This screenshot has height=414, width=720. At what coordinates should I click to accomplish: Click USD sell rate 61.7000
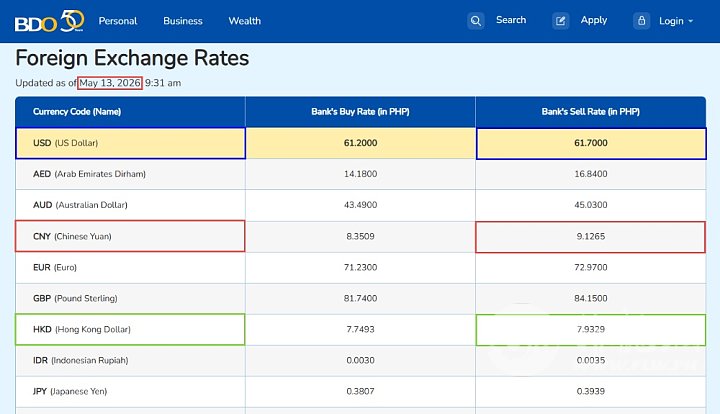tap(591, 143)
